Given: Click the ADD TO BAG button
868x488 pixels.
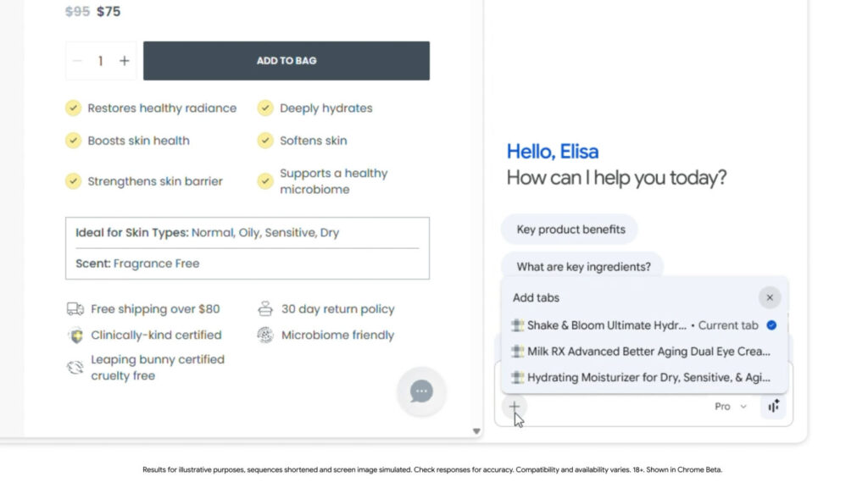Looking at the screenshot, I should tap(286, 61).
